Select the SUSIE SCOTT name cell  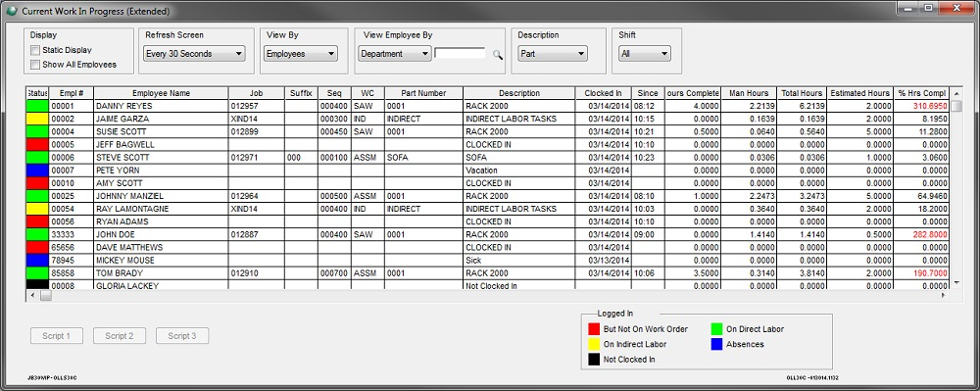(x=162, y=131)
